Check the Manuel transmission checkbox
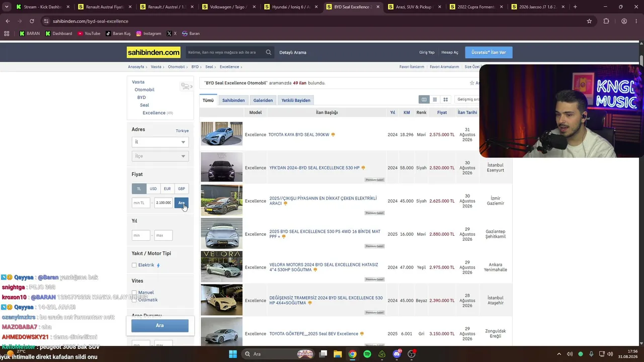 [134, 293]
